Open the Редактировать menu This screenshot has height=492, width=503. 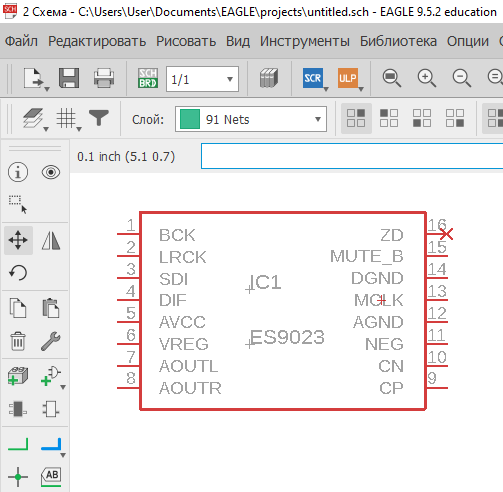pos(97,42)
